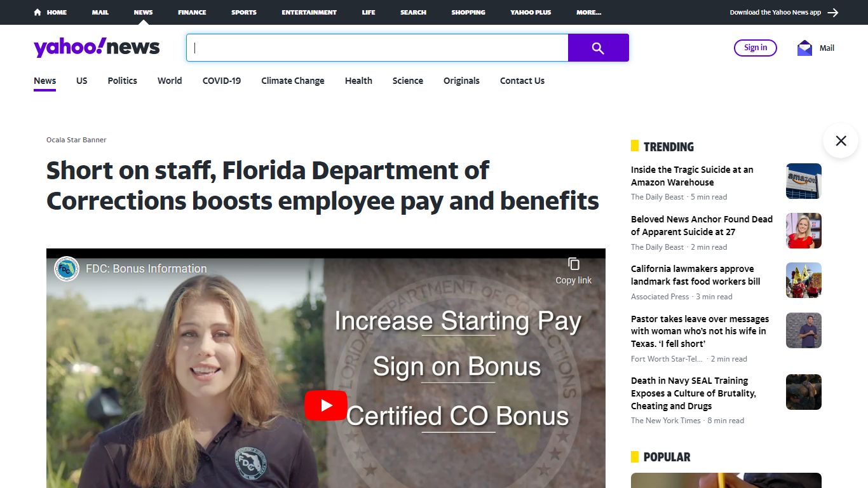The width and height of the screenshot is (868, 488).
Task: Select the Politics tab
Action: coord(123,81)
